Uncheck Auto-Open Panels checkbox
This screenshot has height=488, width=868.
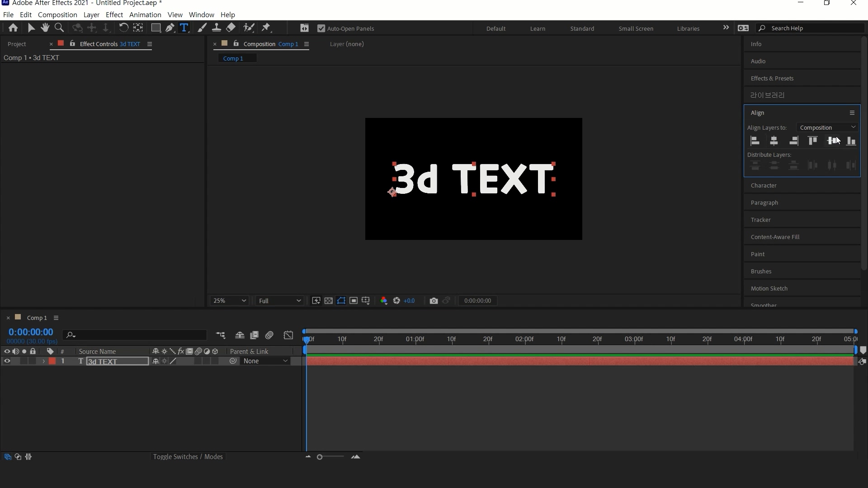[321, 28]
